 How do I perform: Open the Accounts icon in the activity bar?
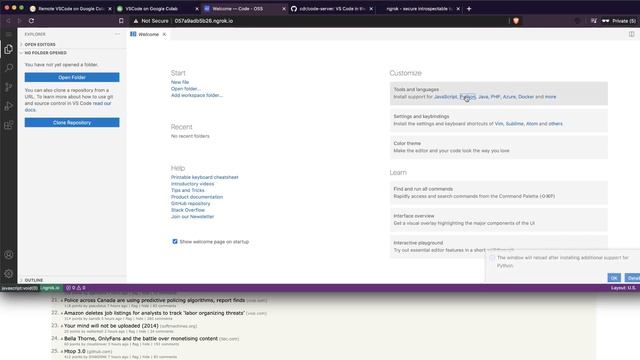(9, 255)
